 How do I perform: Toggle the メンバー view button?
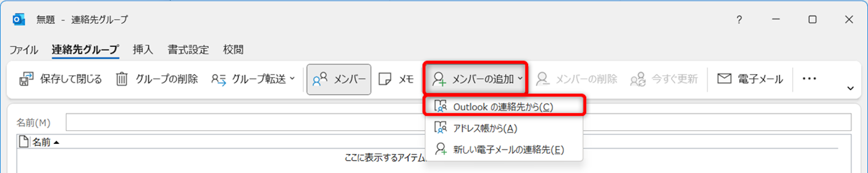click(x=339, y=79)
